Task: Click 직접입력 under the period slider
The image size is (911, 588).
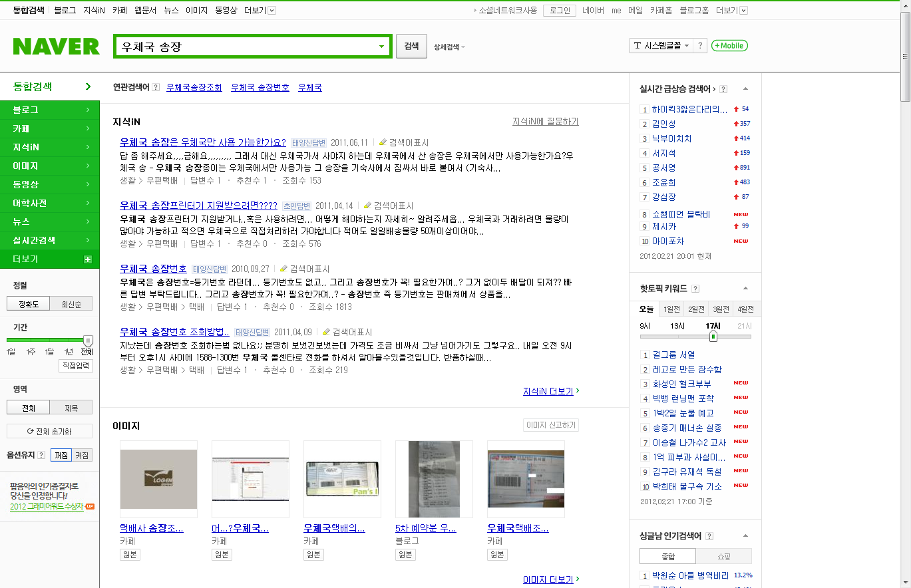Action: (77, 366)
